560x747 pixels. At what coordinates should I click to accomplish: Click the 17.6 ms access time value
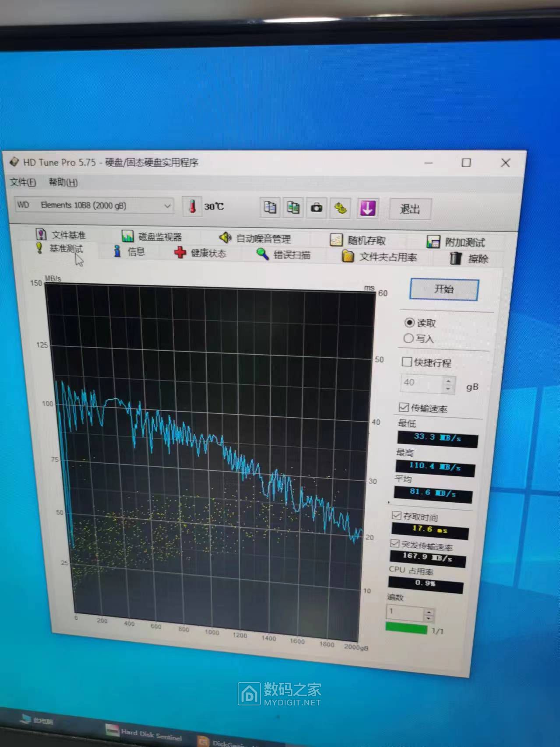430,530
